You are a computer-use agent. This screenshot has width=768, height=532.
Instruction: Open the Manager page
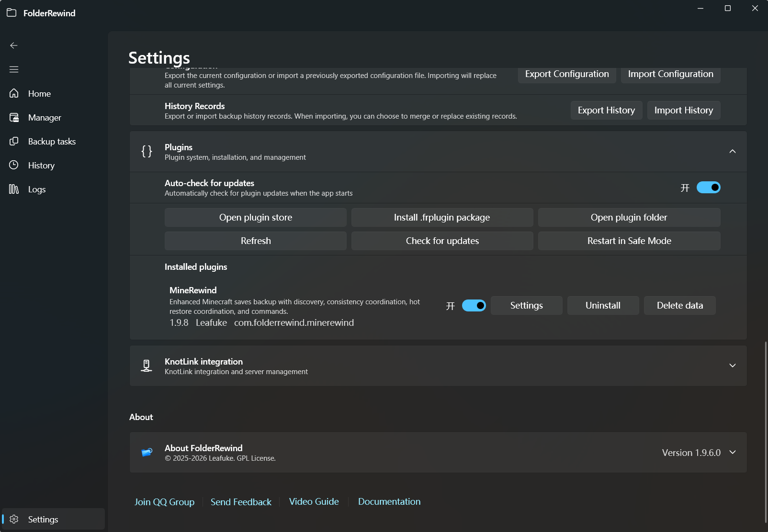point(53,117)
